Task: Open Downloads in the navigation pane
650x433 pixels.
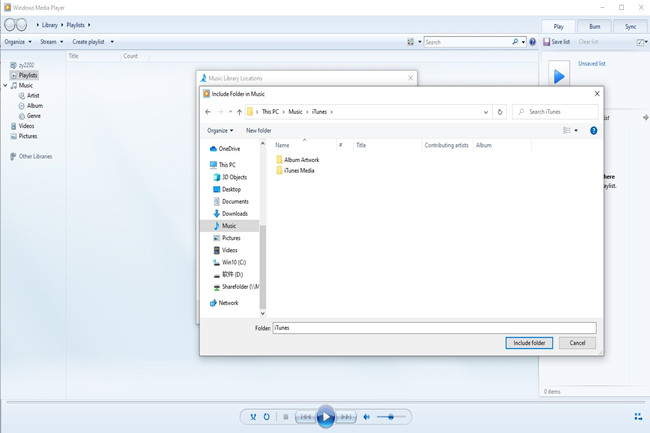Action: [230, 214]
